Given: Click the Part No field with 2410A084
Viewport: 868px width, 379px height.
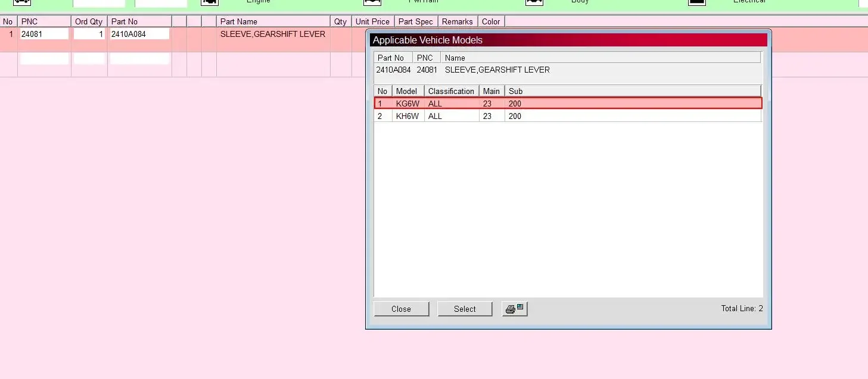Looking at the screenshot, I should pyautogui.click(x=139, y=35).
